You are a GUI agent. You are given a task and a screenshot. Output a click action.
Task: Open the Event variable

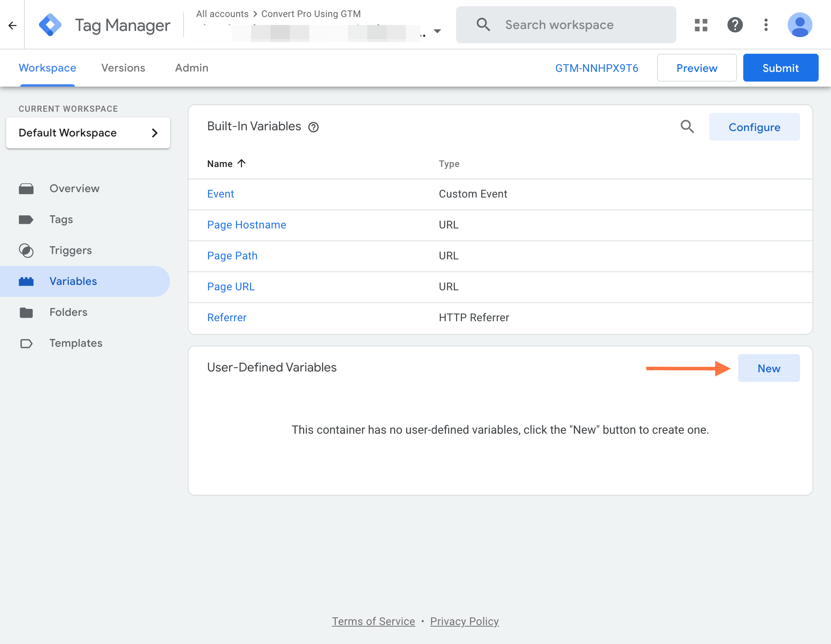(220, 194)
